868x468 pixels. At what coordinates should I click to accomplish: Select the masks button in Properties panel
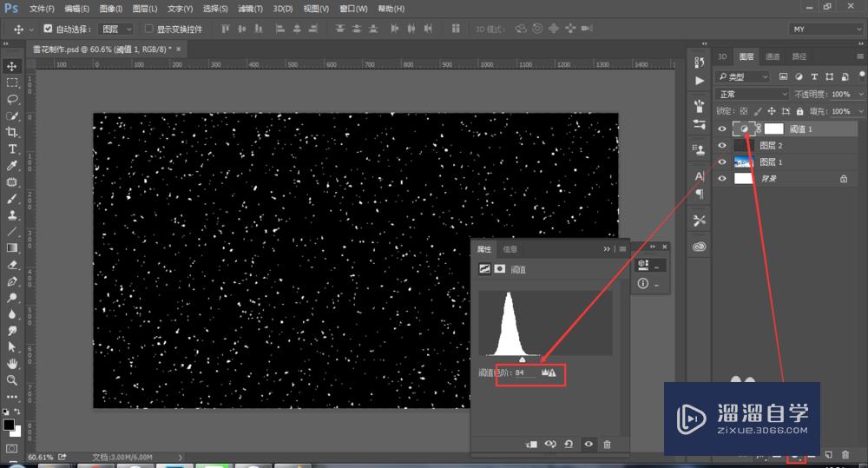coord(500,268)
